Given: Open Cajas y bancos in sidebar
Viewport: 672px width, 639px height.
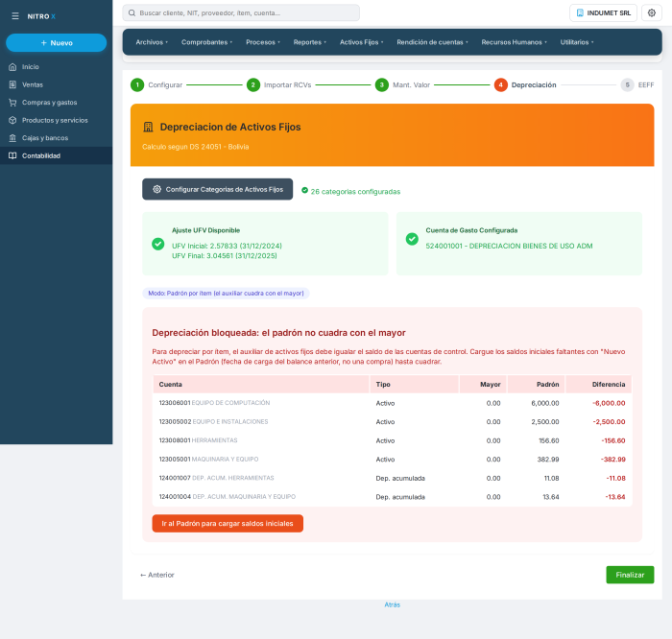Looking at the screenshot, I should coord(56,138).
